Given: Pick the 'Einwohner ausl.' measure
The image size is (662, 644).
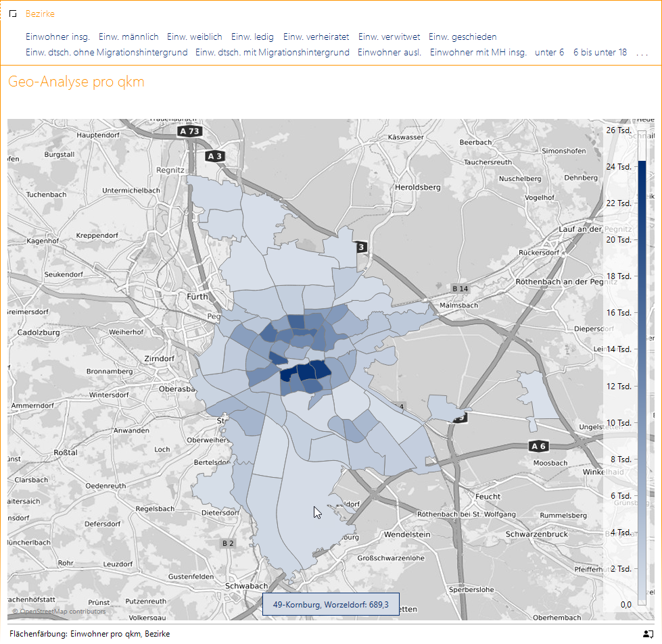Looking at the screenshot, I should [x=389, y=53].
